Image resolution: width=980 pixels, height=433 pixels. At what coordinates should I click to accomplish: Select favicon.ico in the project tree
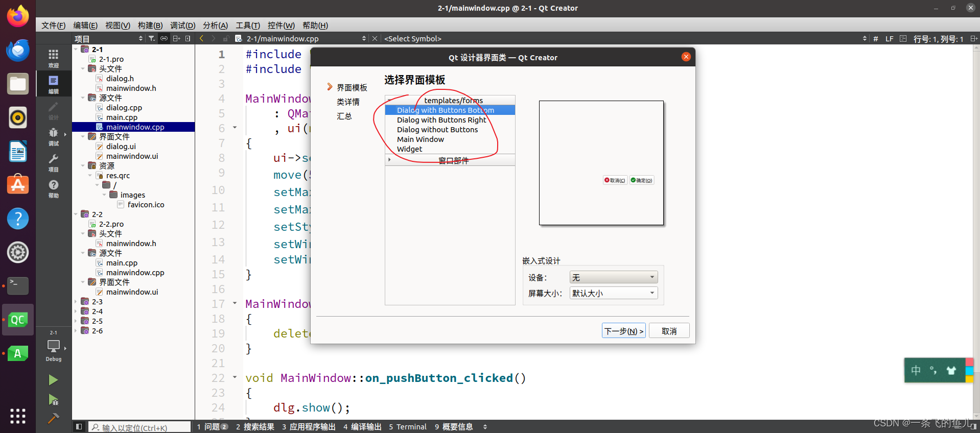tap(146, 205)
